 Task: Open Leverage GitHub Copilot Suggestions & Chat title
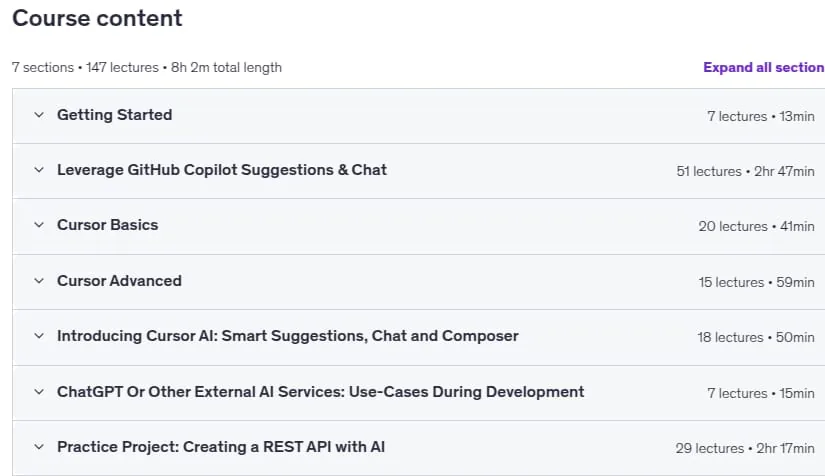222,170
